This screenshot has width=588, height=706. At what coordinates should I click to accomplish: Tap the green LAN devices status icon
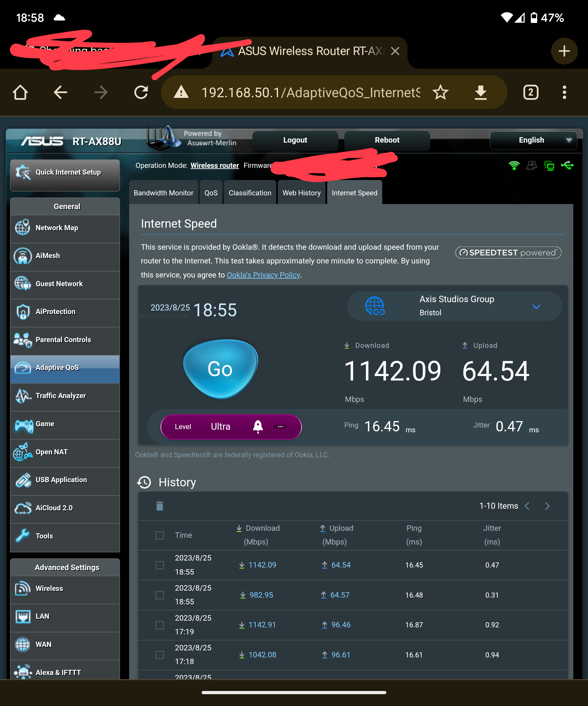[549, 165]
